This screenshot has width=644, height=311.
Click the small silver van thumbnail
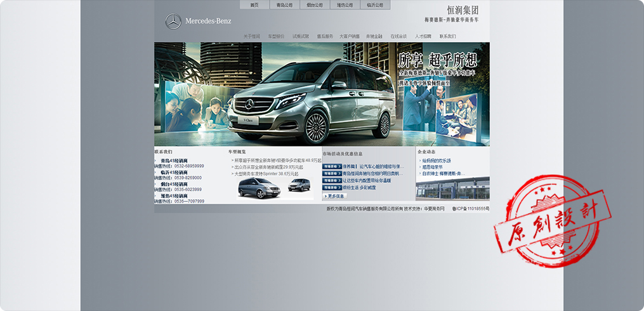click(x=299, y=185)
